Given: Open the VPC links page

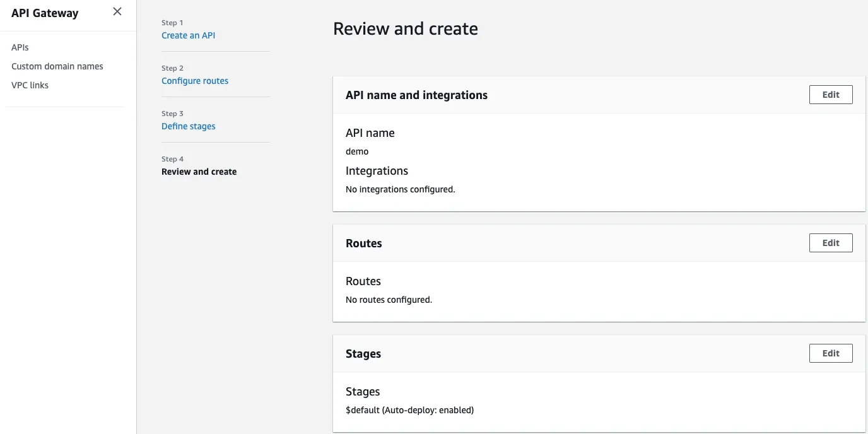Looking at the screenshot, I should [30, 85].
